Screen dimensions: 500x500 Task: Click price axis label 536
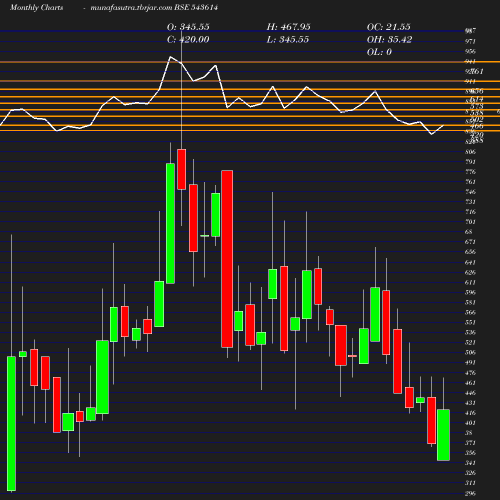click(x=470, y=332)
